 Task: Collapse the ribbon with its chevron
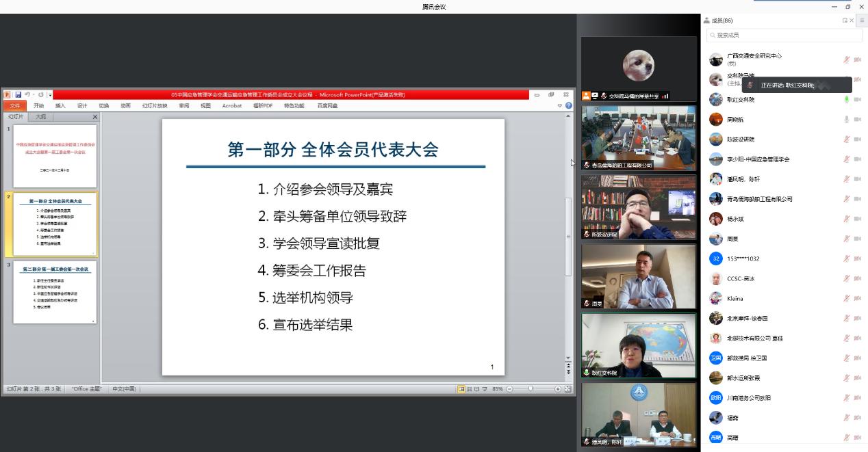coord(559,104)
